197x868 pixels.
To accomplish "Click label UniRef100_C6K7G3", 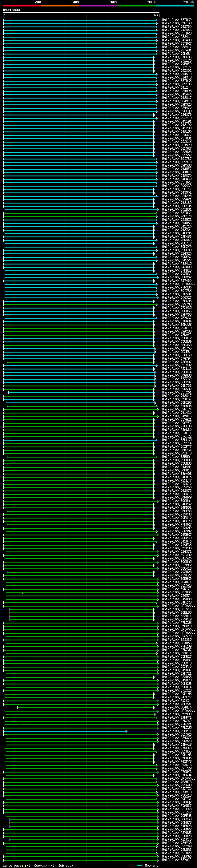I will 177,386.
